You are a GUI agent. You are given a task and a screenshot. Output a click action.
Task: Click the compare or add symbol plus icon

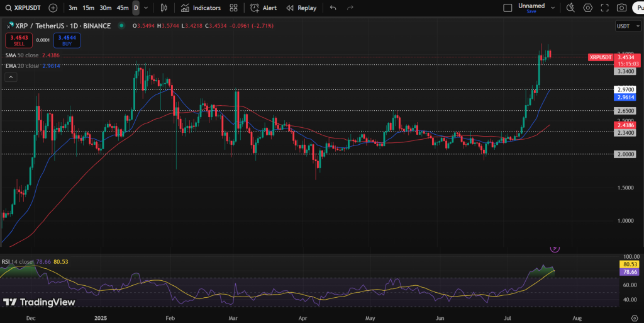pyautogui.click(x=53, y=8)
